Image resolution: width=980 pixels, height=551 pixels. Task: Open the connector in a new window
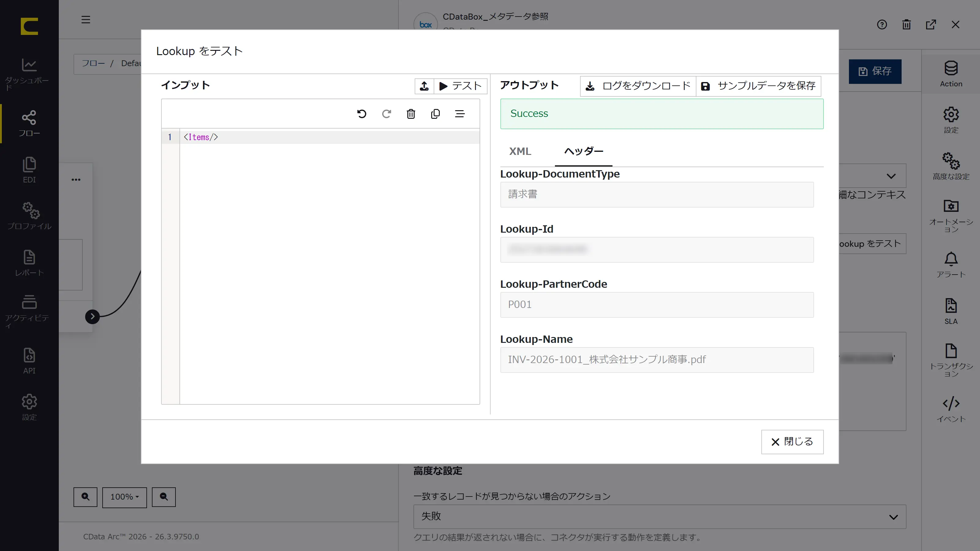pyautogui.click(x=931, y=25)
